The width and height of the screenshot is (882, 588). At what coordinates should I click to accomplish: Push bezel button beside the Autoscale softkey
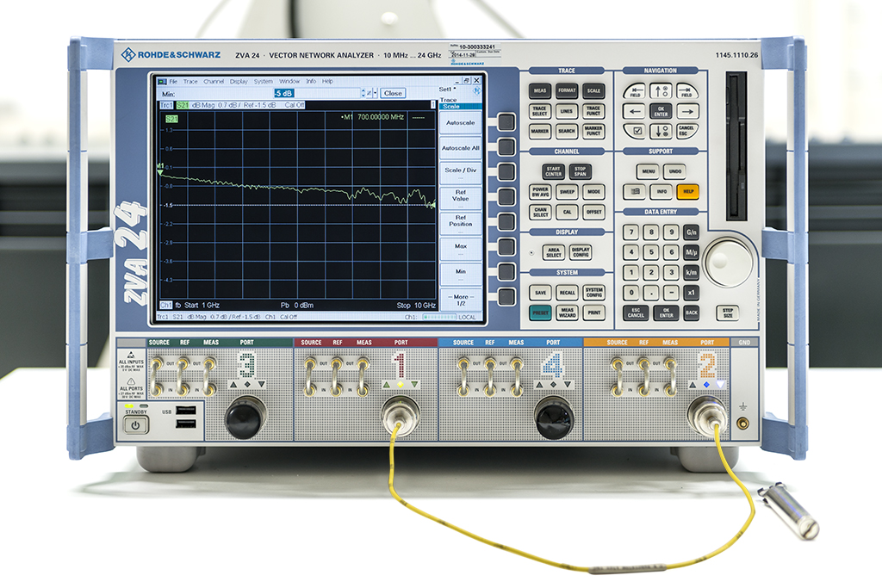[x=506, y=122]
